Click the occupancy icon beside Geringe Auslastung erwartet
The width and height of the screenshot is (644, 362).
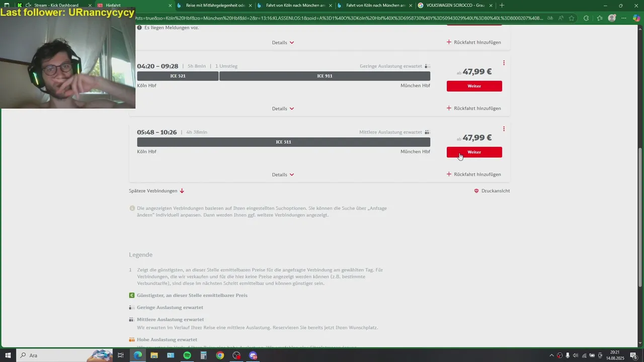(427, 66)
